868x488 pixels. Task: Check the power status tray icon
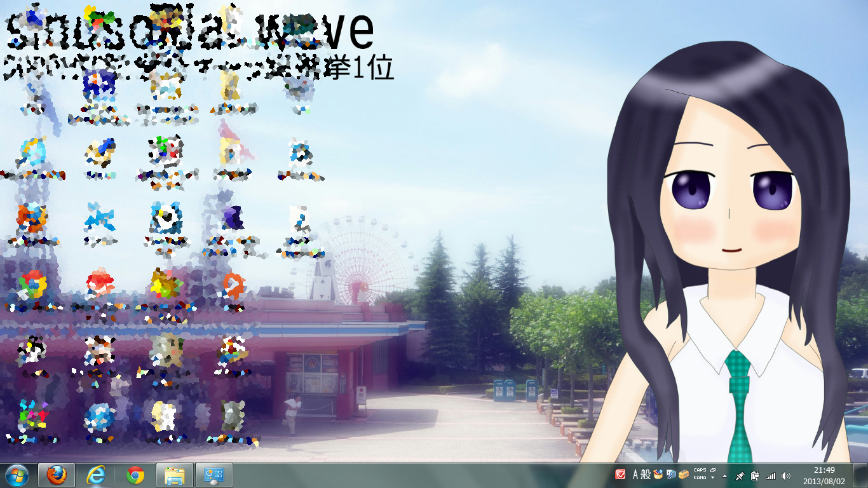(x=756, y=475)
